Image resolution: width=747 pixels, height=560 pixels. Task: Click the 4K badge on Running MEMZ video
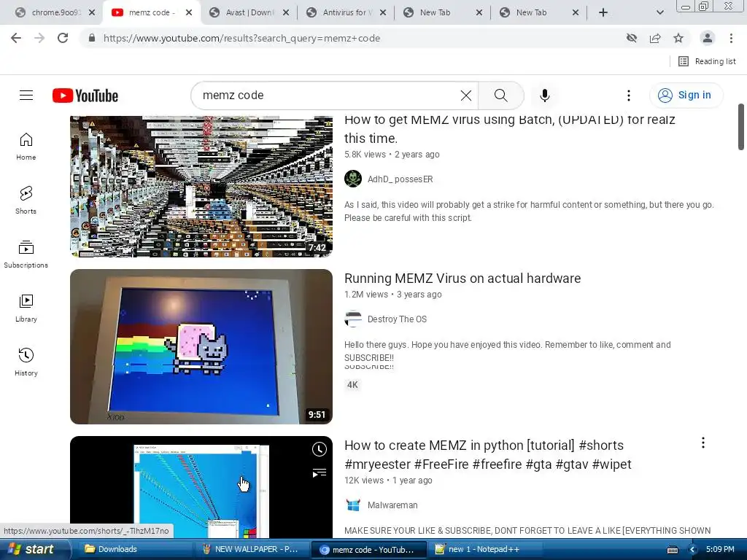352,385
